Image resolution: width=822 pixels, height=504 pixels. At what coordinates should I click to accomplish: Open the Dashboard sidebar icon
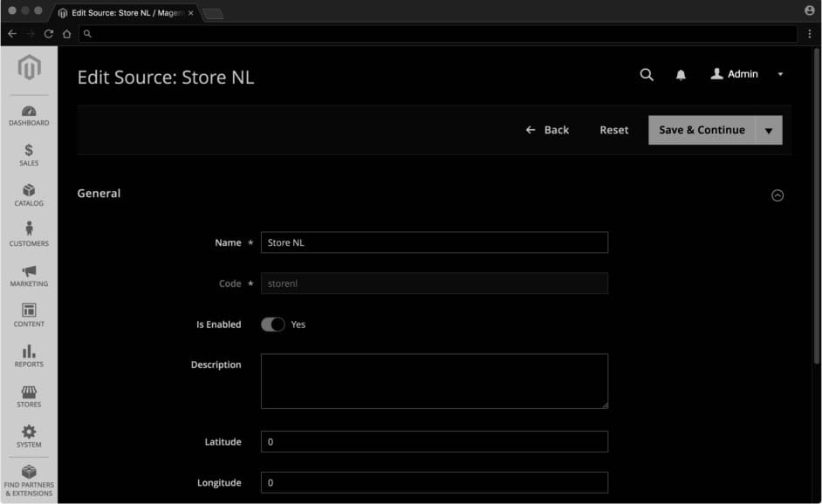[29, 115]
